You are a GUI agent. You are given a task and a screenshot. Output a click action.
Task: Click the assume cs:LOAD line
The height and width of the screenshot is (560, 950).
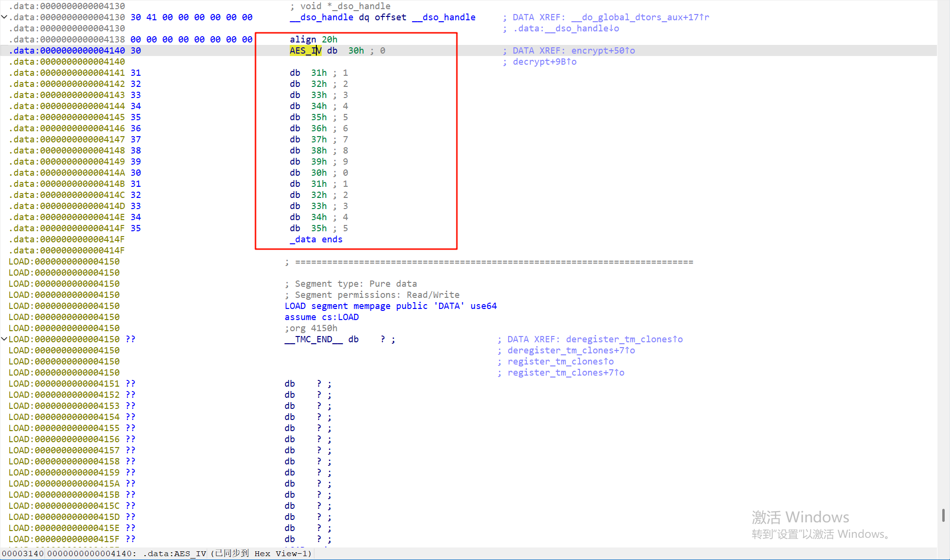click(x=321, y=317)
